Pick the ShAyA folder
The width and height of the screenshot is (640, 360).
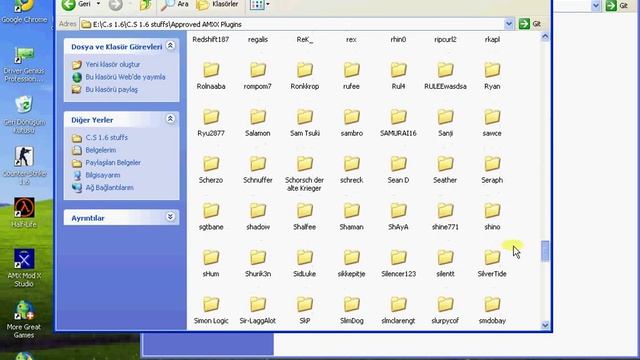(x=398, y=216)
